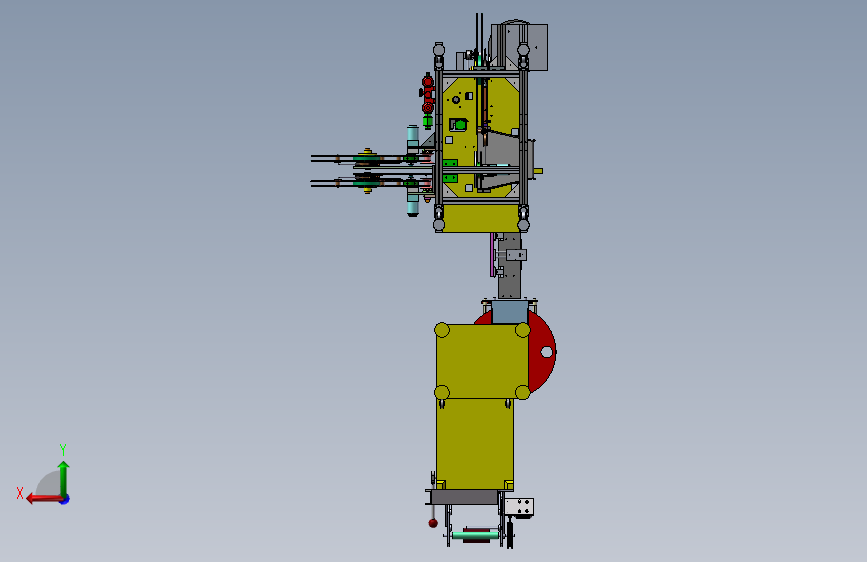The width and height of the screenshot is (867, 562).
Task: Select the tall yellow panel above the base frame
Action: click(x=475, y=444)
